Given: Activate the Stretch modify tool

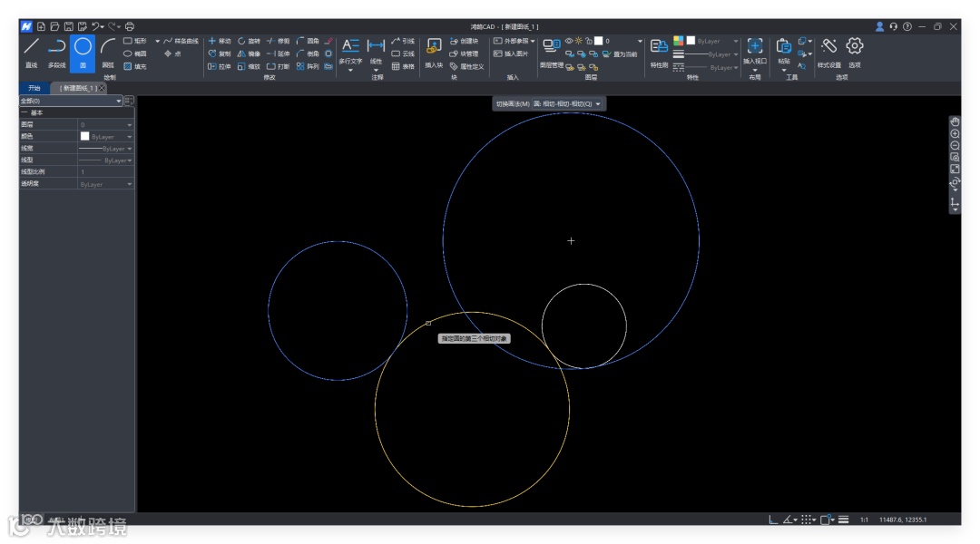Looking at the screenshot, I should pos(220,66).
